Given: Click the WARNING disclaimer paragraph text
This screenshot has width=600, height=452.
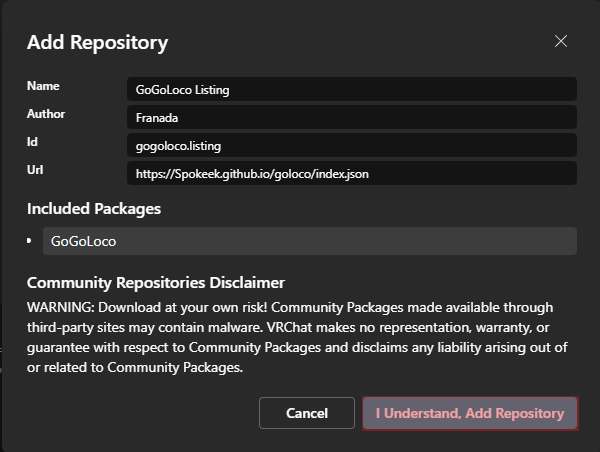Looking at the screenshot, I should [x=297, y=337].
